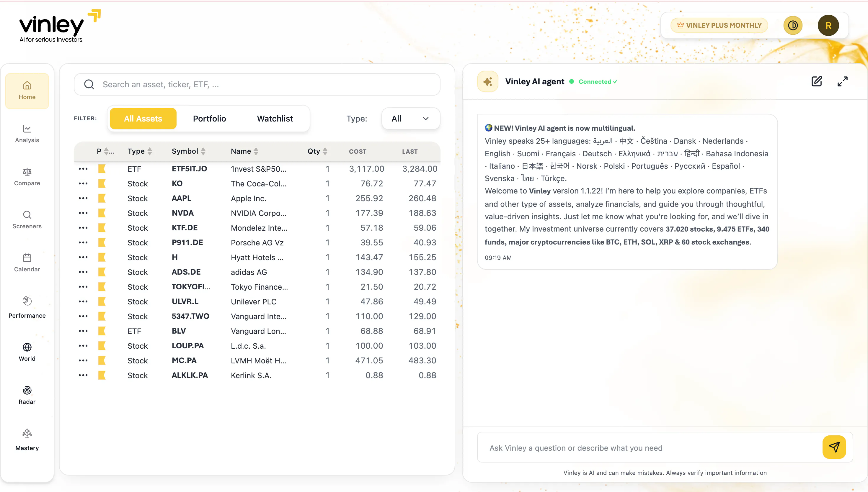The image size is (868, 492).
Task: Click the 3,284.00 last price value
Action: tap(419, 169)
